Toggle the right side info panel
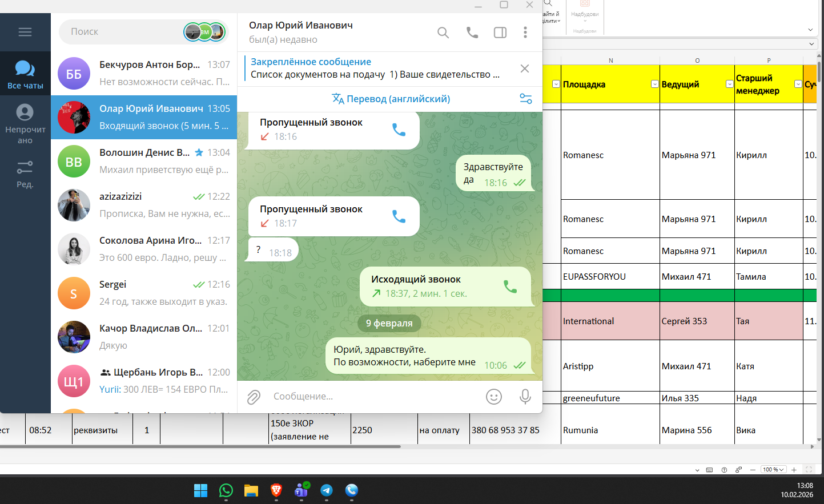The height and width of the screenshot is (504, 824). pyautogui.click(x=500, y=33)
